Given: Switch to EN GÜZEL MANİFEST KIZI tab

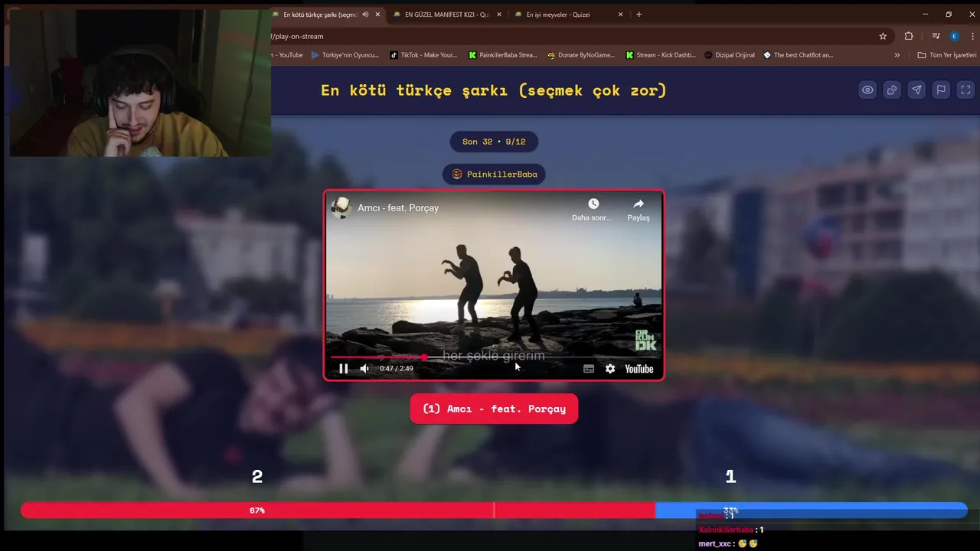Looking at the screenshot, I should [447, 15].
